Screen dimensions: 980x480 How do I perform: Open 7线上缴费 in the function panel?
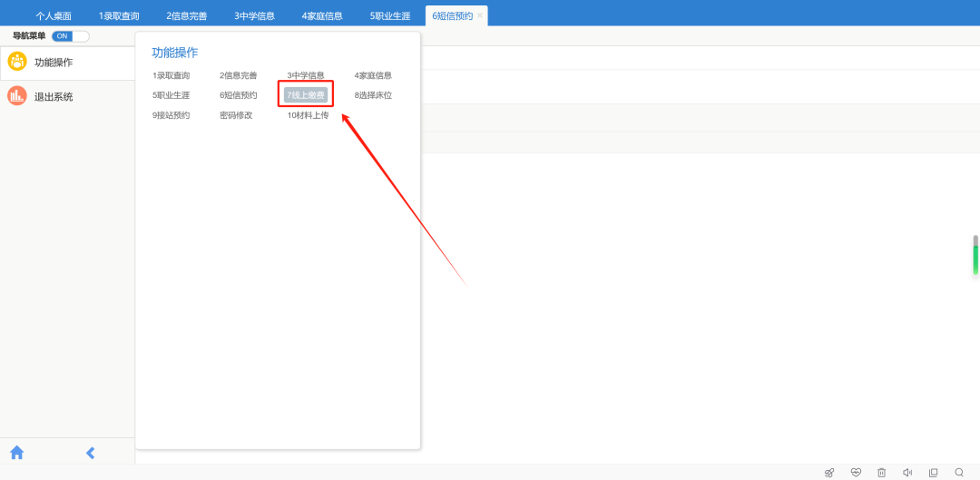pyautogui.click(x=306, y=95)
